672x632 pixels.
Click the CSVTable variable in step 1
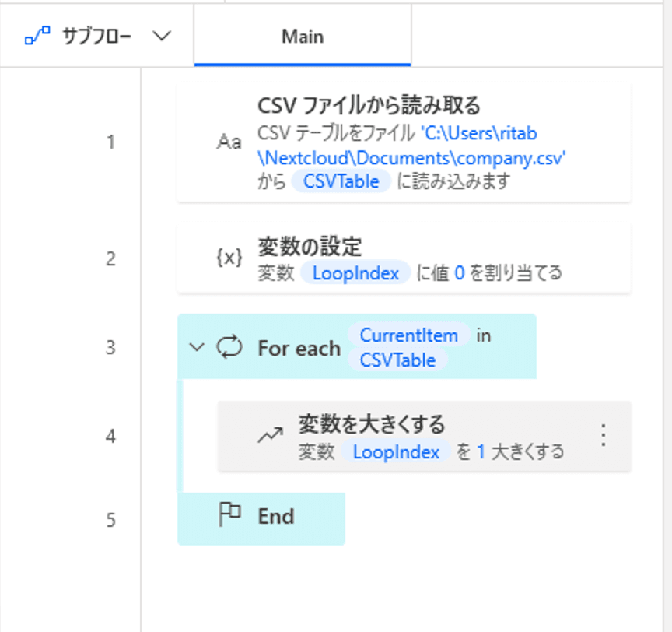click(x=341, y=181)
